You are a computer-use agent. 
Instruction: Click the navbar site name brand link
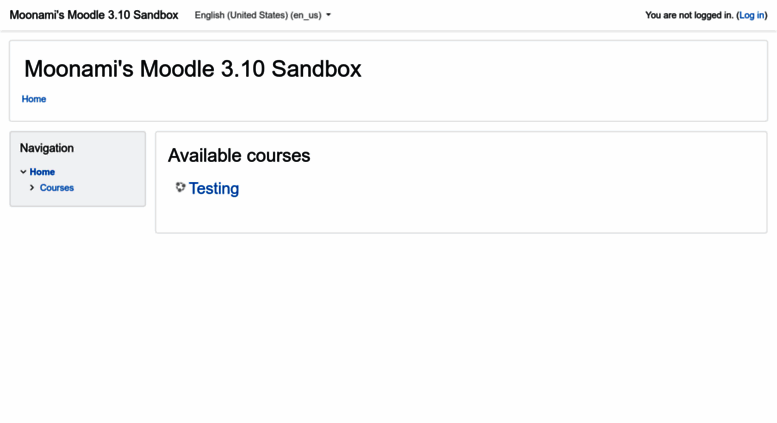click(94, 15)
